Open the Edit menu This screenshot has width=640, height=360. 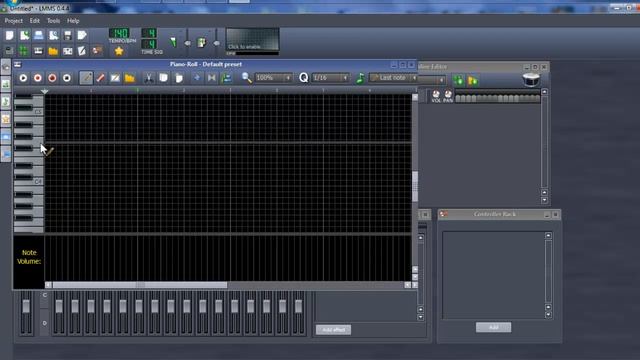tap(35, 20)
